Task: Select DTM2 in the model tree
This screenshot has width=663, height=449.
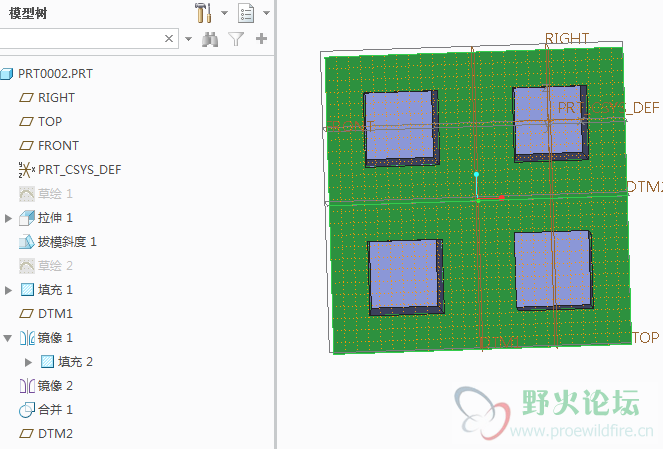Action: 55,434
